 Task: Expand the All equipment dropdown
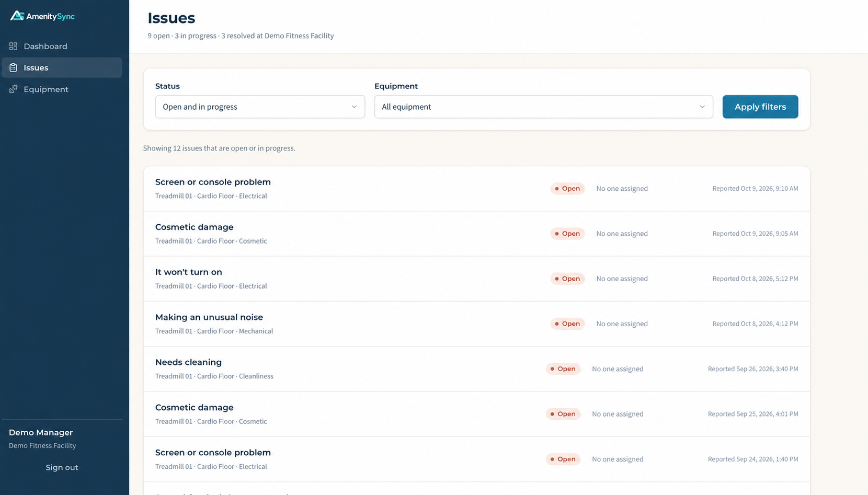[x=543, y=107]
